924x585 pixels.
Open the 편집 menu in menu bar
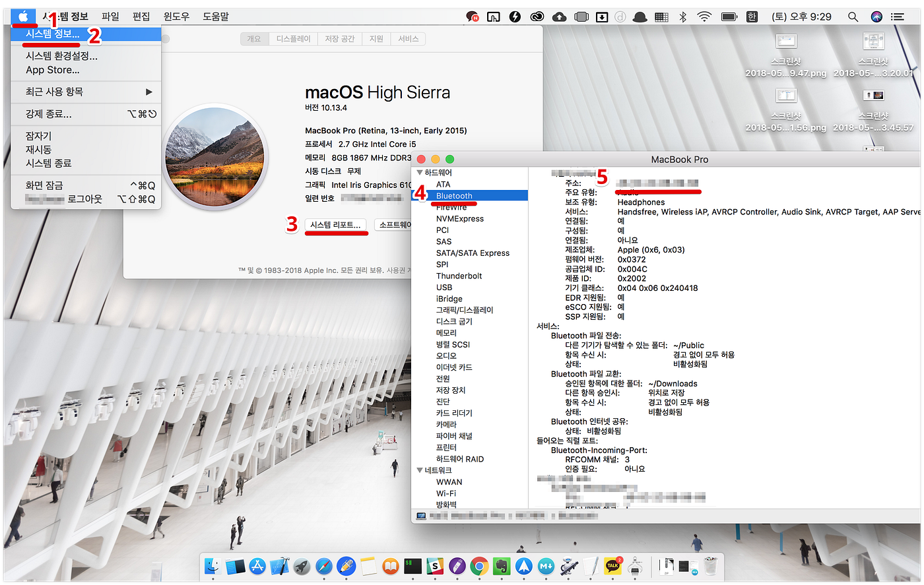pyautogui.click(x=141, y=16)
